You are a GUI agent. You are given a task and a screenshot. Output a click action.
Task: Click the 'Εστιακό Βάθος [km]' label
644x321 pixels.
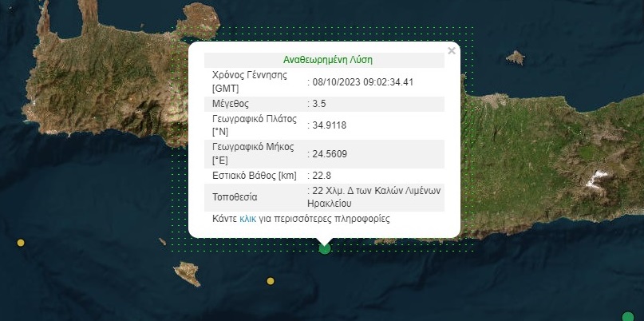tap(254, 176)
